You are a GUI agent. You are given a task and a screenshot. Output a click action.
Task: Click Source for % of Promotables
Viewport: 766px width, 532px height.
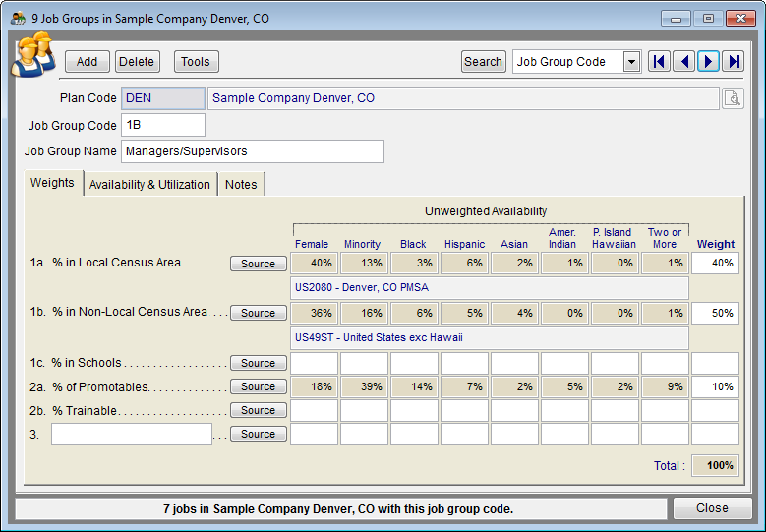pyautogui.click(x=258, y=386)
